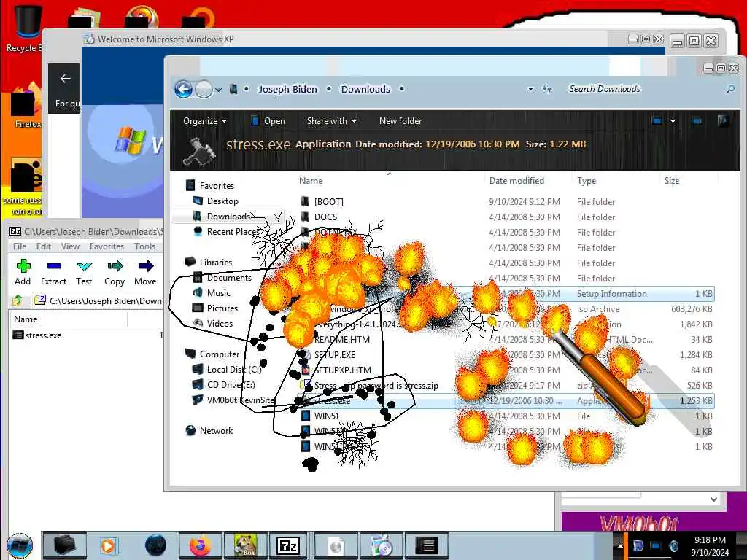This screenshot has width=747, height=560.
Task: Open the recent pages dropdown arrow
Action: [218, 90]
